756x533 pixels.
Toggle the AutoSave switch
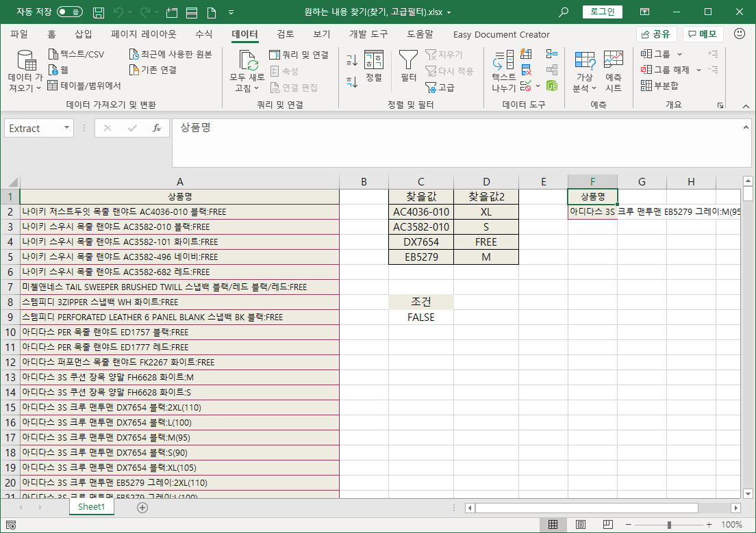(69, 12)
